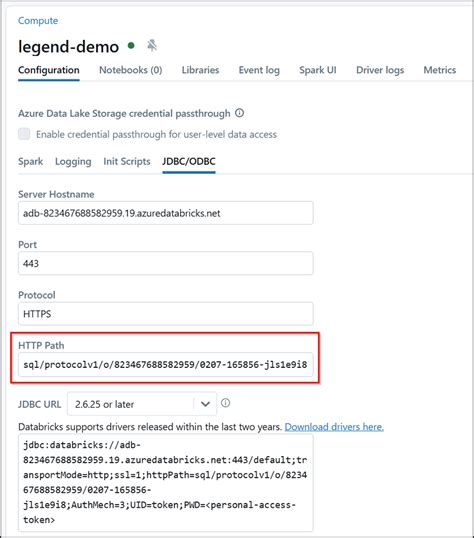Click the Protocol field showing HTTPS
474x538 pixels.
(x=165, y=314)
